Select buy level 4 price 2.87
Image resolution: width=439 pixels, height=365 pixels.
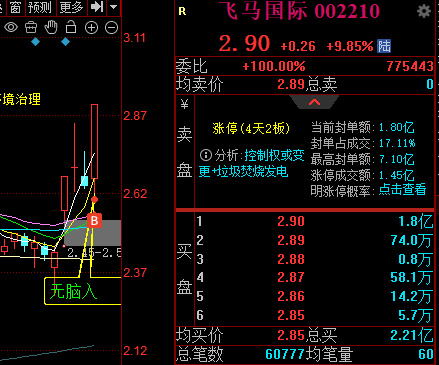pos(291,277)
